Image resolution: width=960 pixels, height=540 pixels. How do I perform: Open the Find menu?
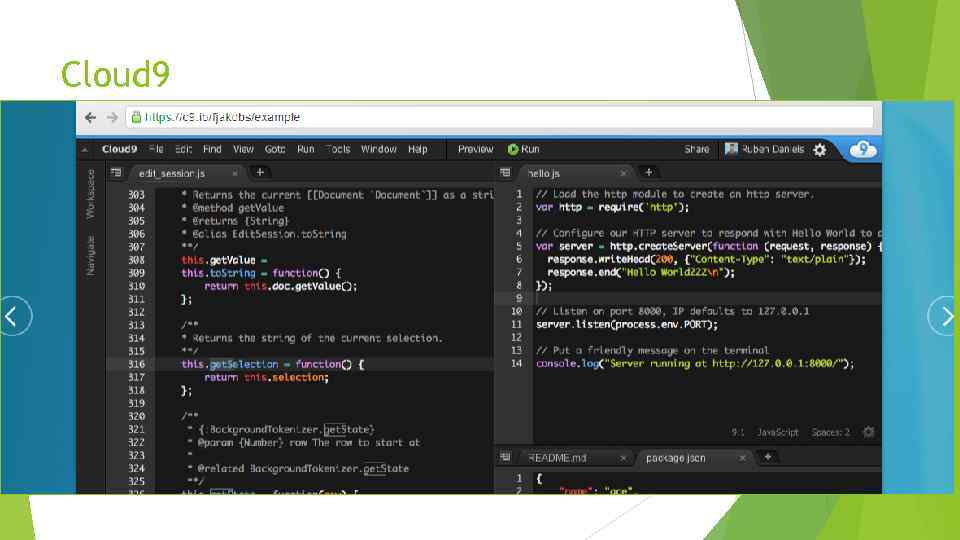(x=212, y=149)
